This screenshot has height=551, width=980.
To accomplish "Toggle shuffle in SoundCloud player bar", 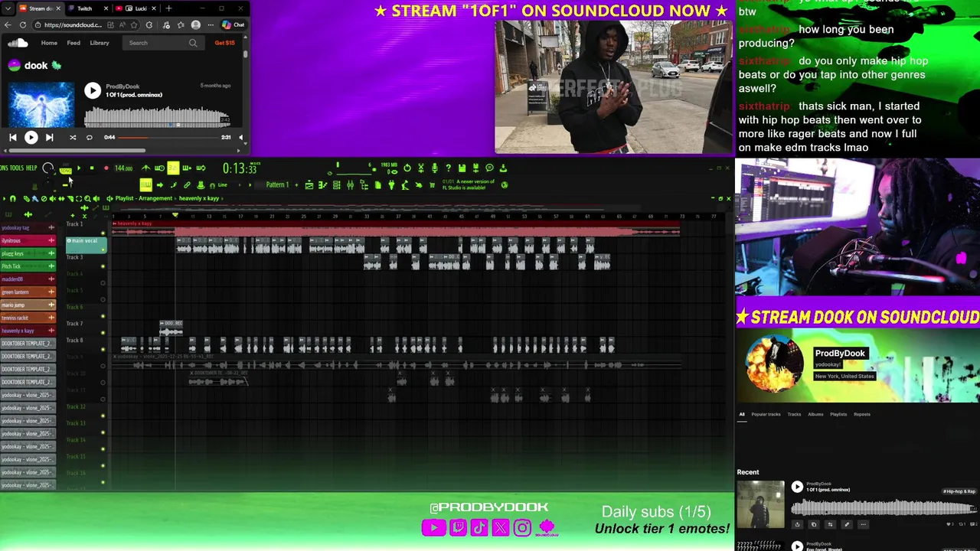I will [x=73, y=138].
